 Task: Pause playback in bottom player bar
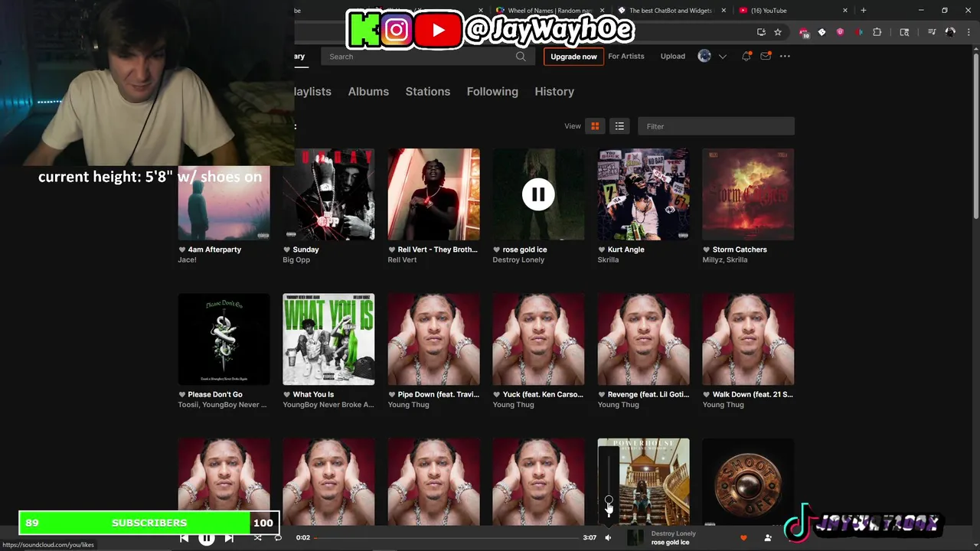tap(206, 538)
